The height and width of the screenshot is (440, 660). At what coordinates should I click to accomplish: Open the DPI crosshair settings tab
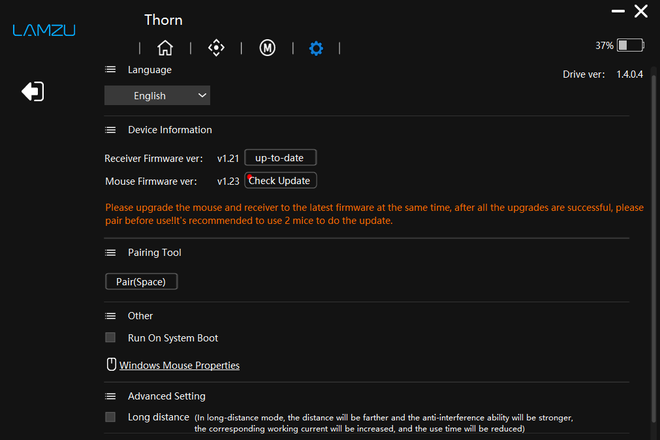[216, 48]
